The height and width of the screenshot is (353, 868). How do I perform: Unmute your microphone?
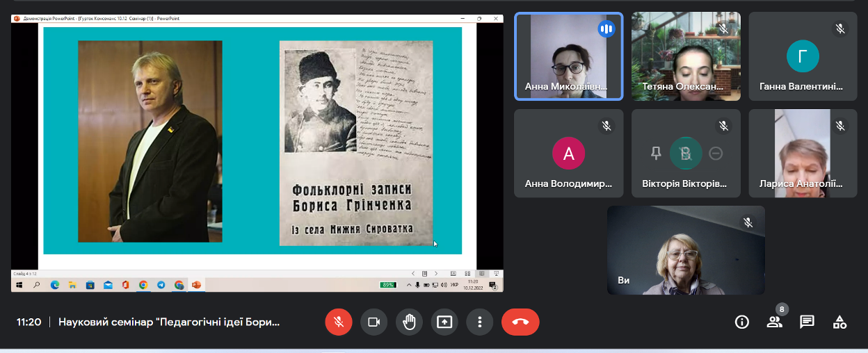click(x=339, y=322)
